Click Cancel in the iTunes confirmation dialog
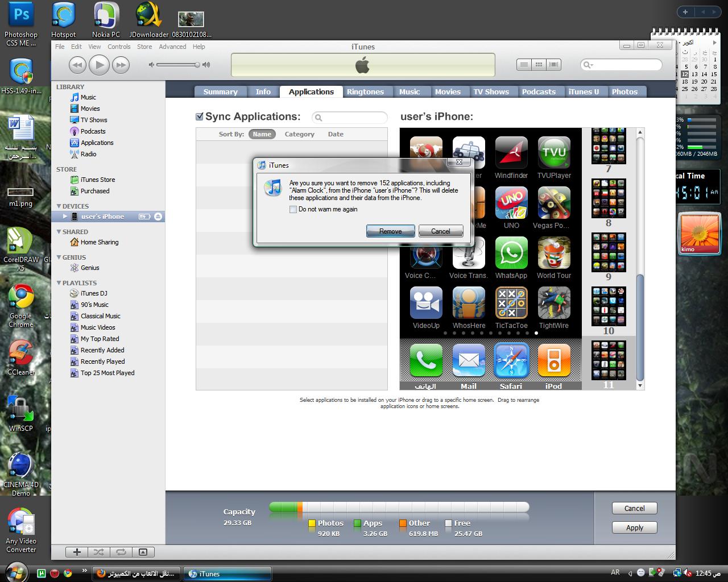Screen dimensions: 728x582 (x=441, y=231)
